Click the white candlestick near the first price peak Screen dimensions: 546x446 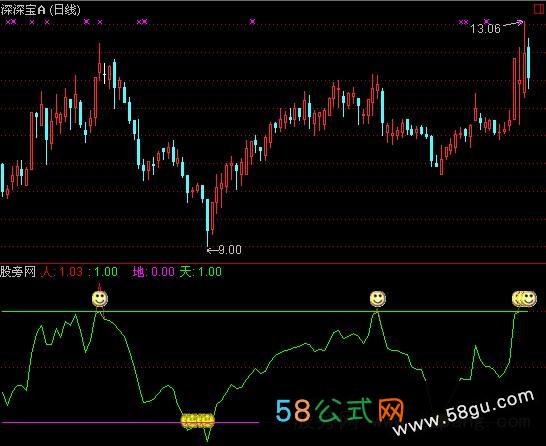104,74
